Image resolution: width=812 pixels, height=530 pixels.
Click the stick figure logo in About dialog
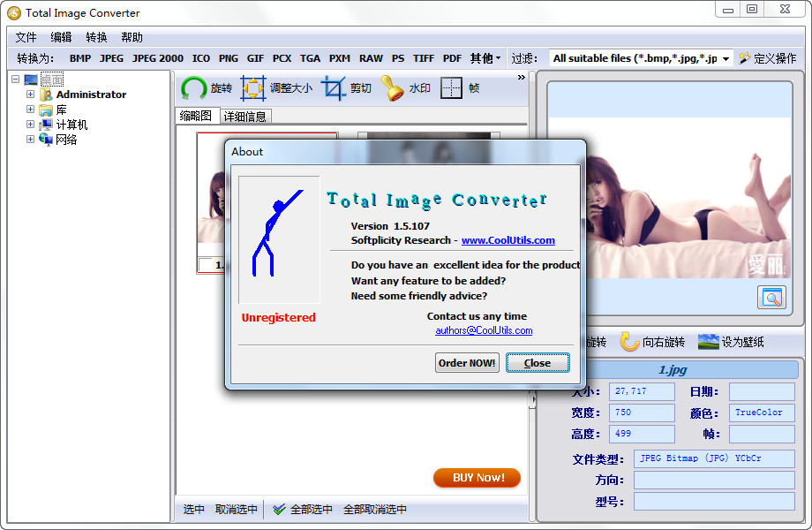pyautogui.click(x=279, y=239)
